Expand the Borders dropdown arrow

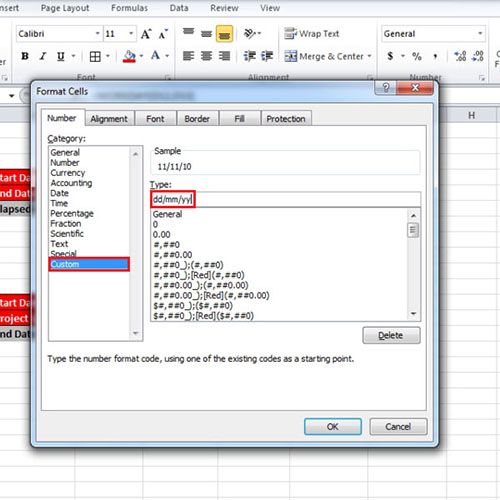(x=108, y=56)
